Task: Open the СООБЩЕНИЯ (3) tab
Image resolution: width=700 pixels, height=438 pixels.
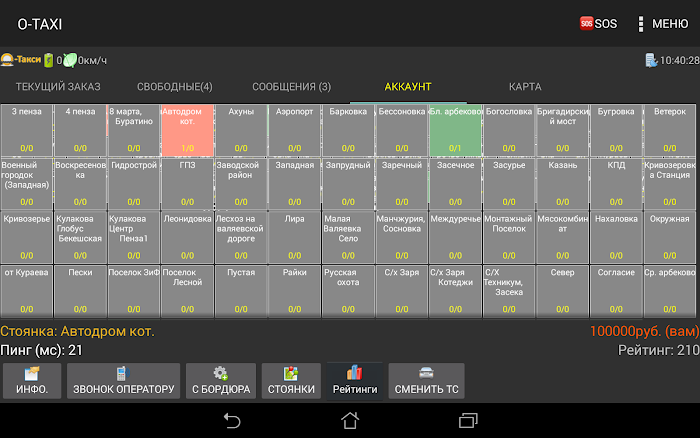Action: click(x=292, y=87)
